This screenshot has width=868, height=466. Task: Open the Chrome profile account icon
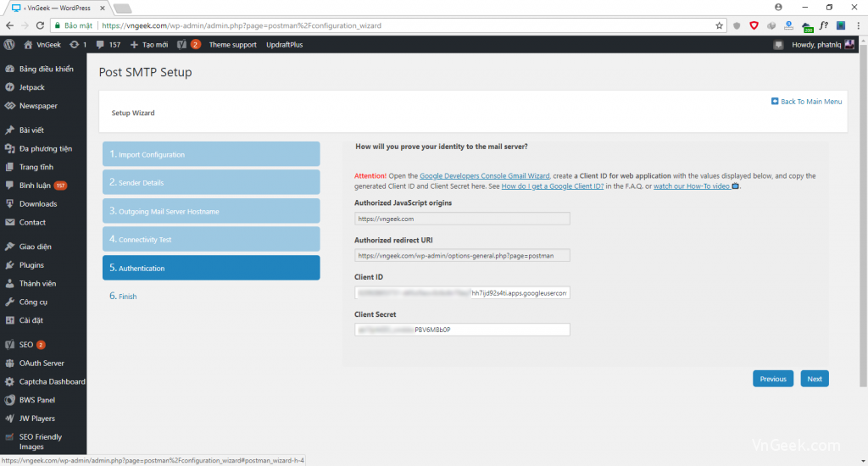point(778,7)
